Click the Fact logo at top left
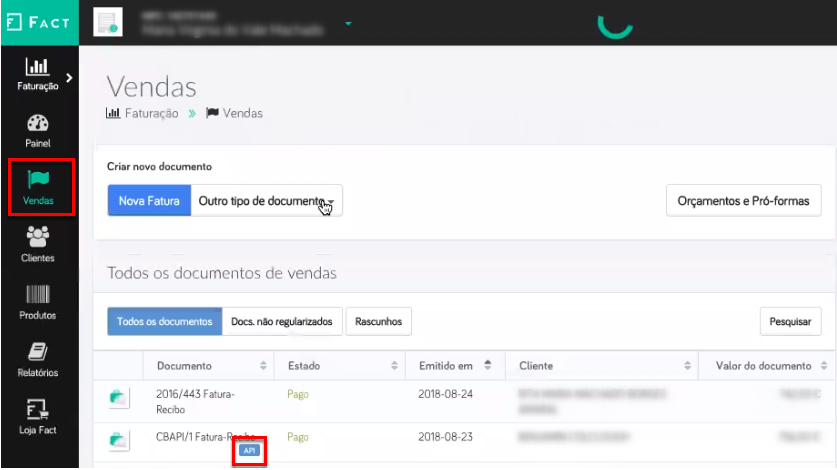 click(x=38, y=22)
